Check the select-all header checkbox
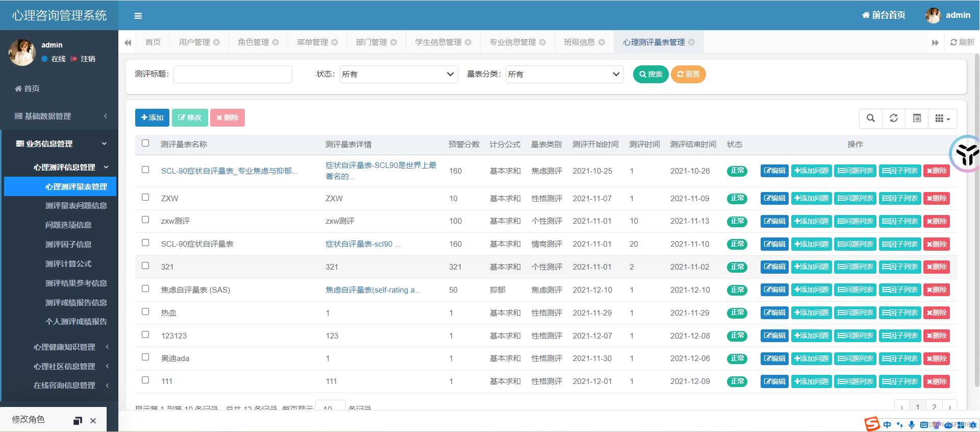Image resolution: width=980 pixels, height=432 pixels. point(145,143)
